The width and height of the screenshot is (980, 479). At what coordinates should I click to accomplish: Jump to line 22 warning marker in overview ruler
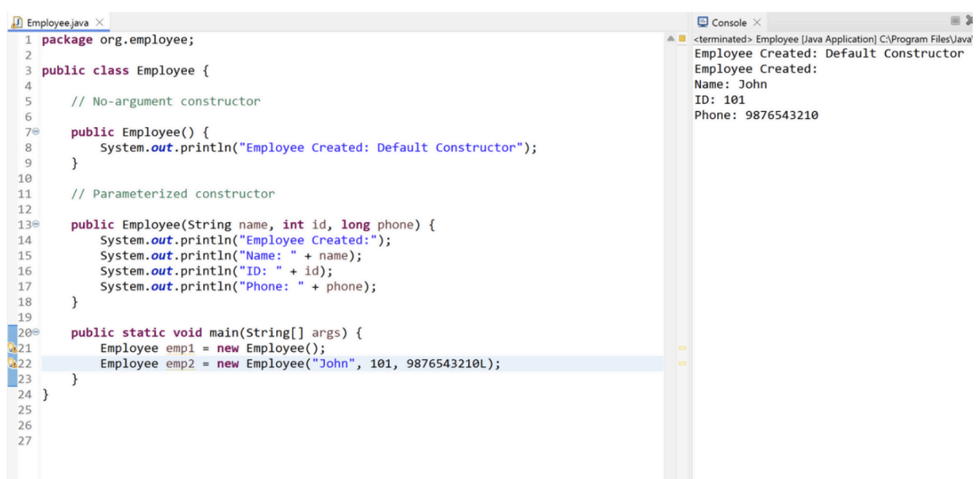coord(682,363)
